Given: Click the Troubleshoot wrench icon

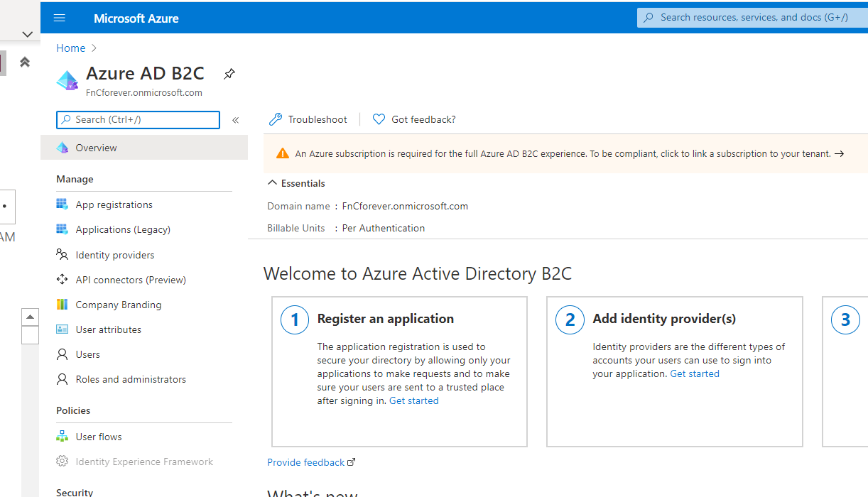Looking at the screenshot, I should [276, 119].
